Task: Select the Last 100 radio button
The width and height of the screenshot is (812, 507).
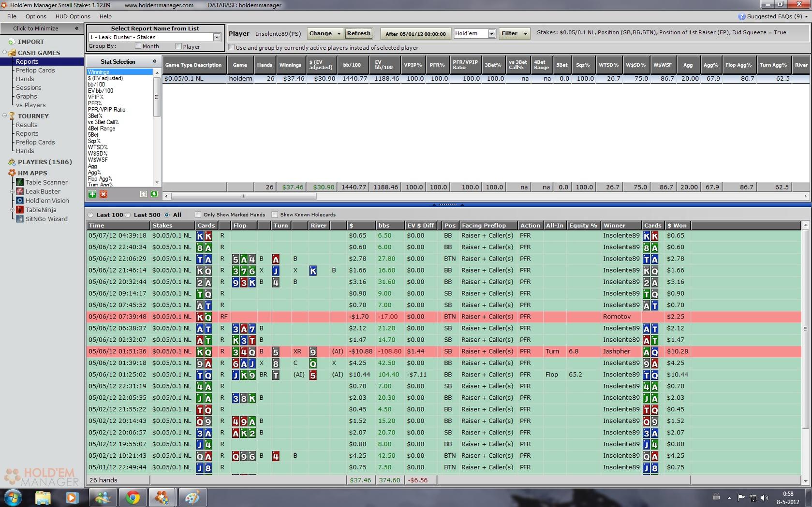Action: (x=90, y=215)
